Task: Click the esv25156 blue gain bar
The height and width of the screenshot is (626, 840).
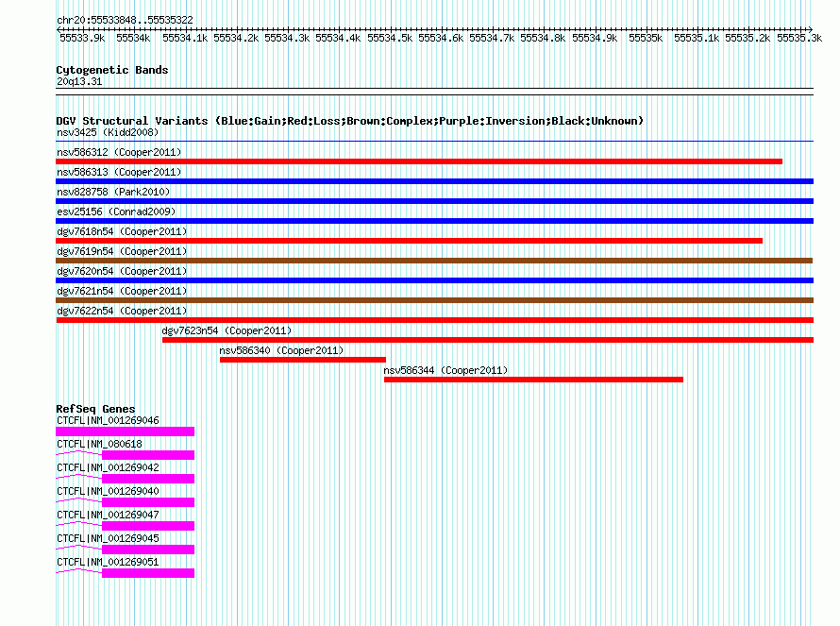Action: [434, 221]
